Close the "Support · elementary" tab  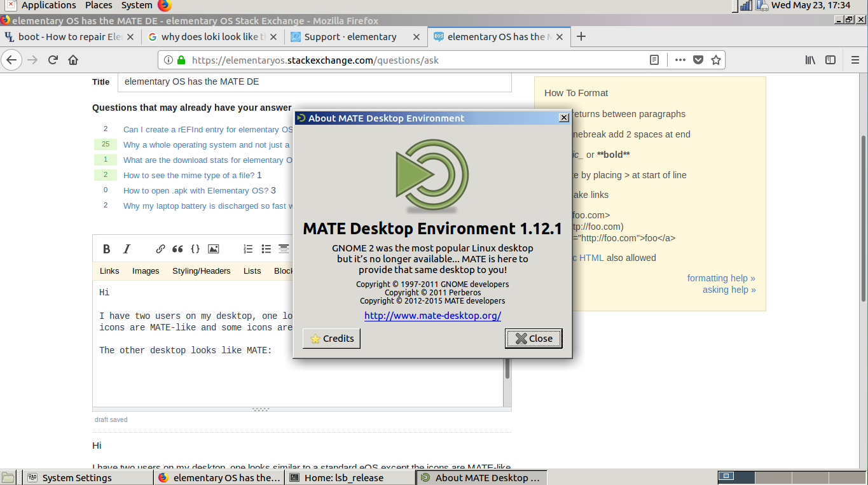point(417,37)
